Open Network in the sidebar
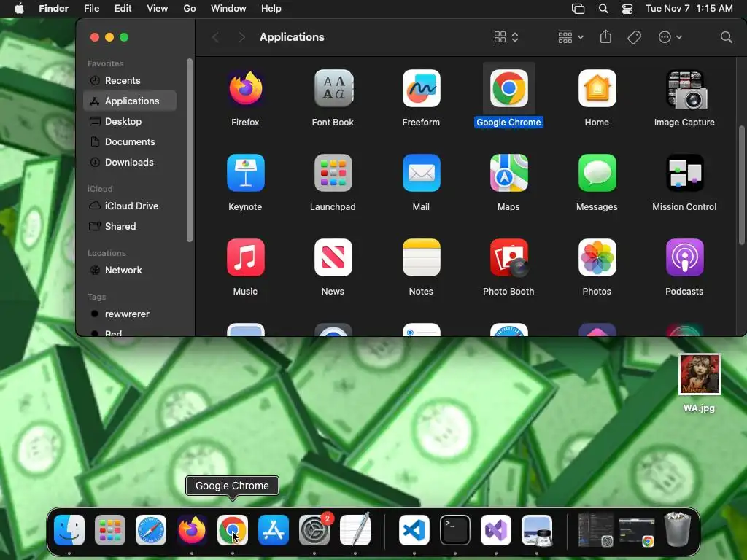747x560 pixels. click(130, 270)
